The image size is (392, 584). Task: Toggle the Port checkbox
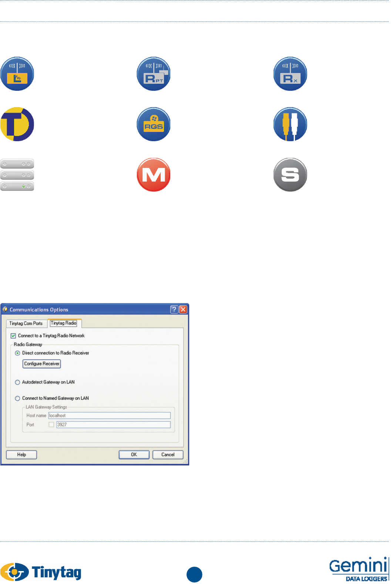pos(51,425)
